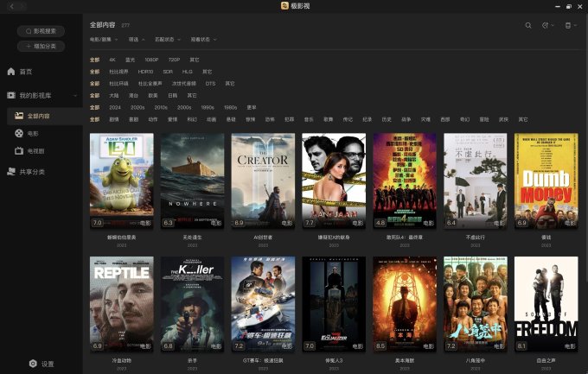Filter by the 2020s decade
The width and height of the screenshot is (588, 374).
(137, 108)
